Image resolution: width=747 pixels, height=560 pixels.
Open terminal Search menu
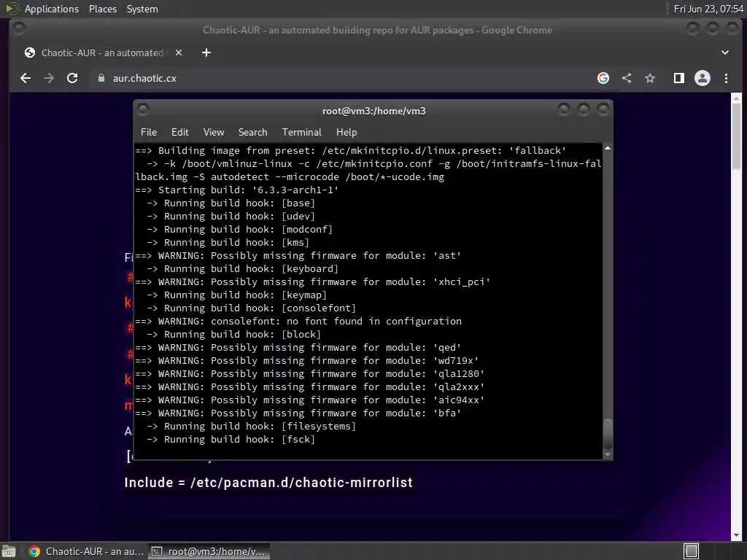252,132
